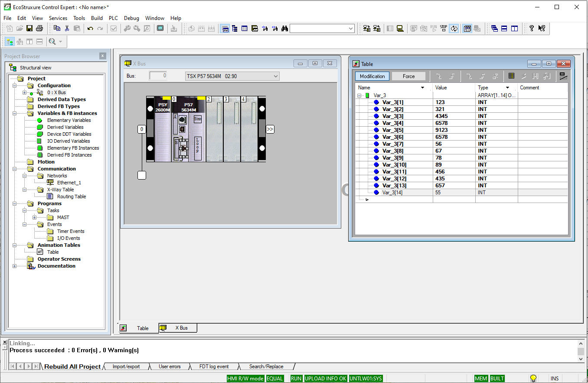Select the functional view hierarchy icon
The image size is (588, 383).
click(20, 42)
